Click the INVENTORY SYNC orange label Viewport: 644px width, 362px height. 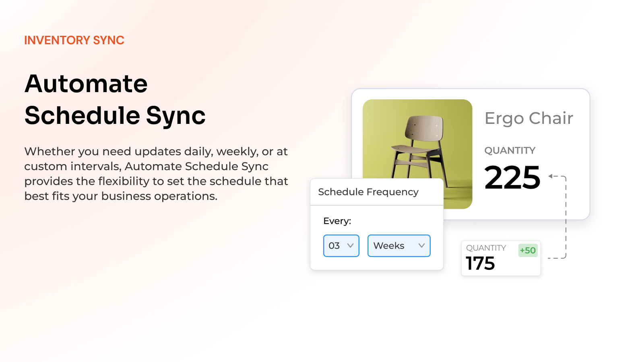pyautogui.click(x=74, y=40)
